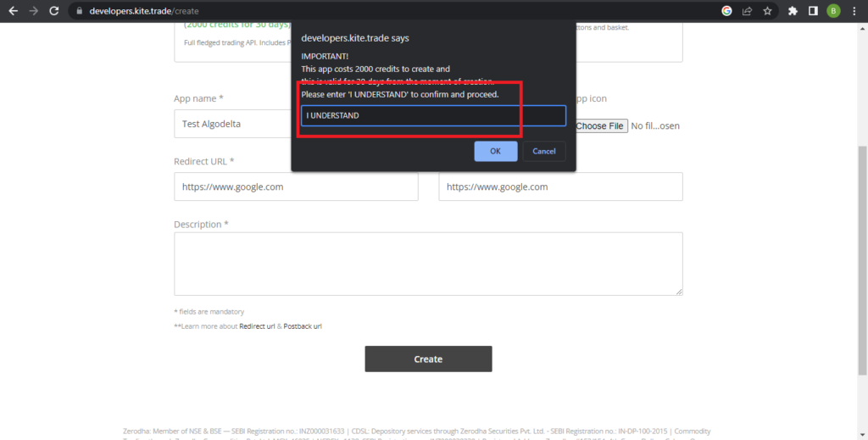Click the Create button
Viewport: 868px width, 440px height.
click(428, 359)
